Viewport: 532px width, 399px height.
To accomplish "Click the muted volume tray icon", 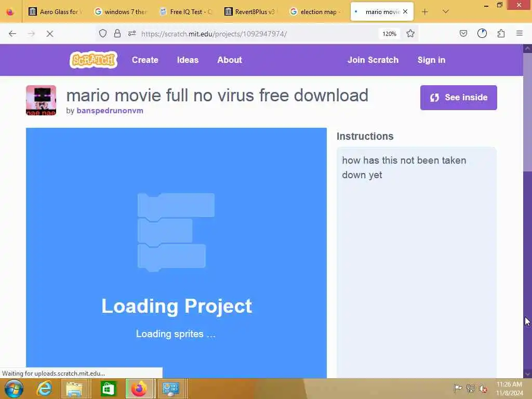I will coord(483,388).
